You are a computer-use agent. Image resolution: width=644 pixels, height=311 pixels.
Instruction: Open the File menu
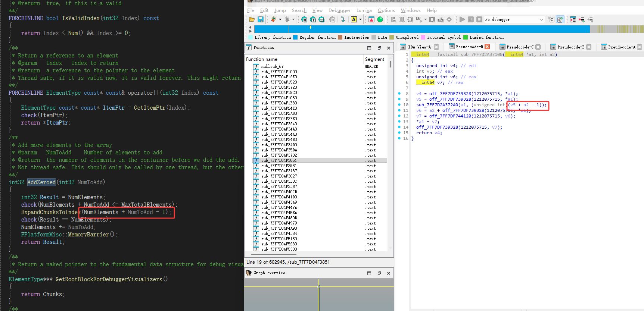click(x=251, y=10)
